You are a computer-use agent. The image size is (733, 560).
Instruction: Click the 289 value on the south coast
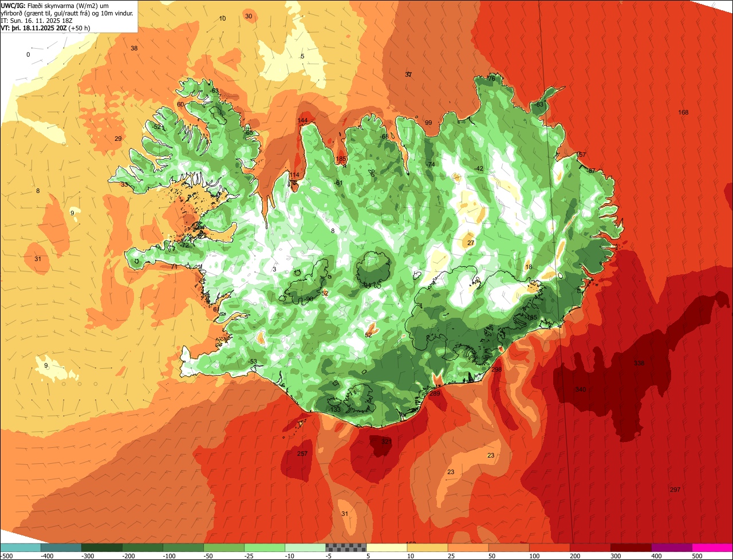435,393
